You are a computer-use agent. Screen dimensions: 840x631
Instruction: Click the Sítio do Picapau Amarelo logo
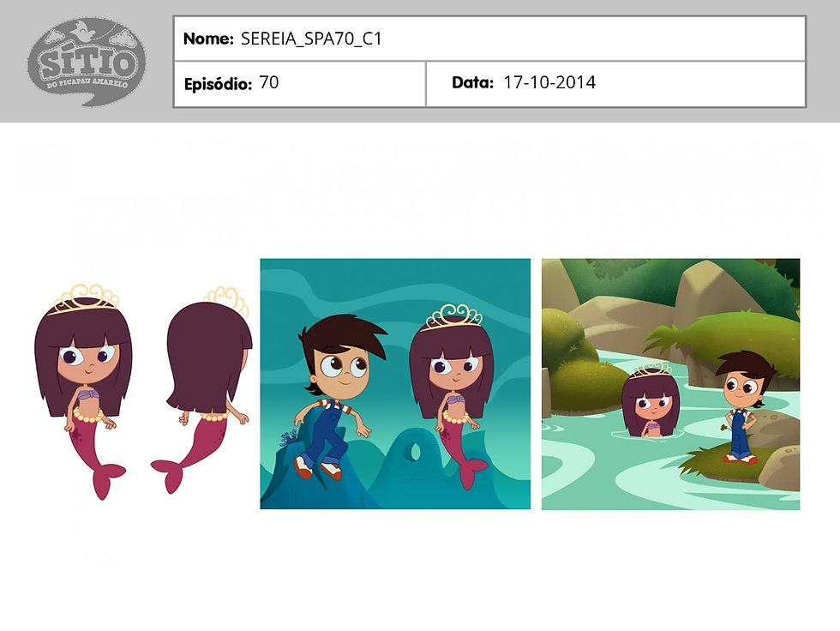[87, 62]
